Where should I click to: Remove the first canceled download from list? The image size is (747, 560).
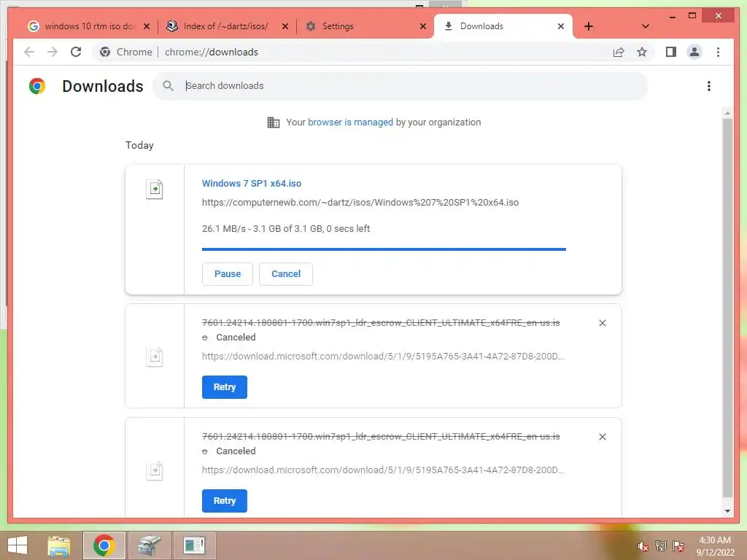[x=602, y=323]
